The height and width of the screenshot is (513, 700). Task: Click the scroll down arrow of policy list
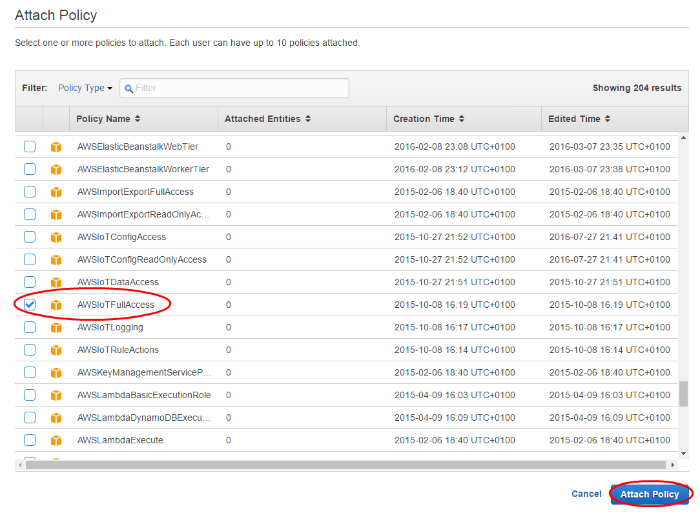tap(683, 454)
